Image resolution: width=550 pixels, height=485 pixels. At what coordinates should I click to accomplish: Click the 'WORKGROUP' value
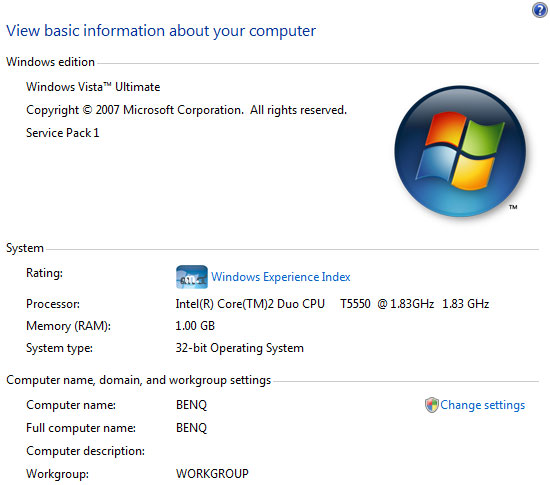point(212,474)
